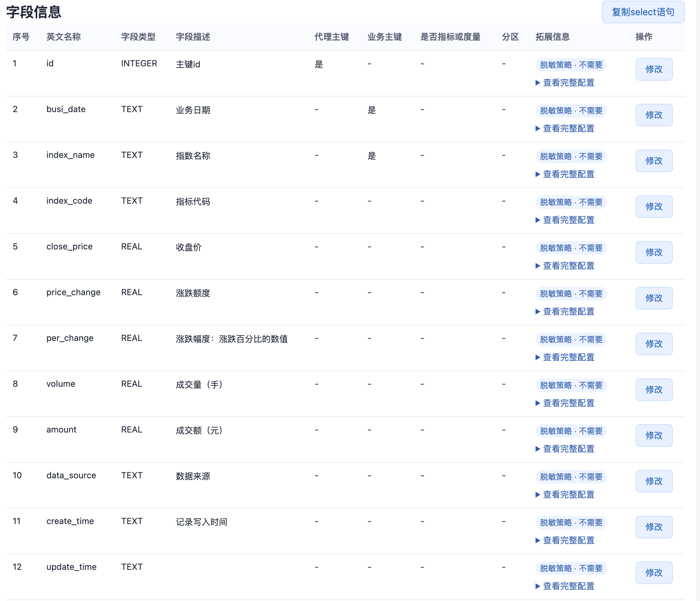Click 修改 for the update_time field
This screenshot has height=601, width=700.
pyautogui.click(x=654, y=572)
